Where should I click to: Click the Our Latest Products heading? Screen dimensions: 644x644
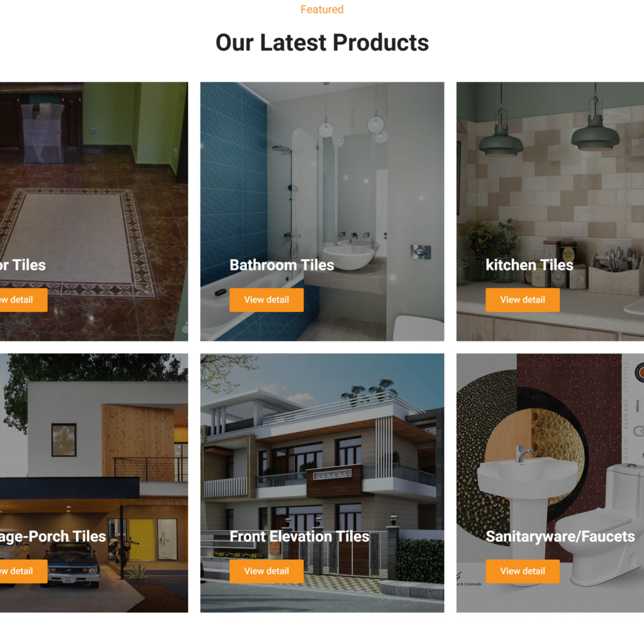[x=322, y=43]
